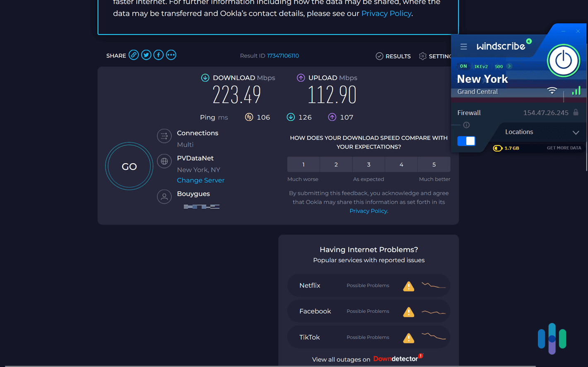588x367 pixels.
Task: Click the 1.7 GB data usage meter
Action: (x=506, y=148)
